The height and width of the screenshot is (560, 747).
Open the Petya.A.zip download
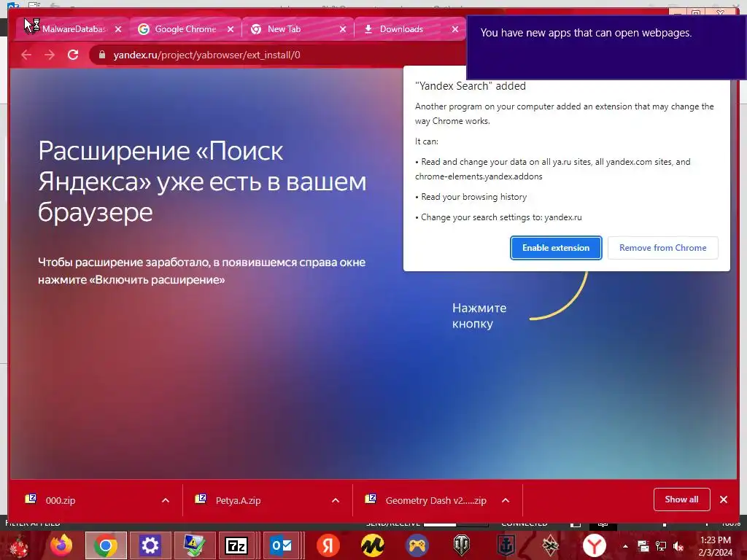click(x=238, y=500)
